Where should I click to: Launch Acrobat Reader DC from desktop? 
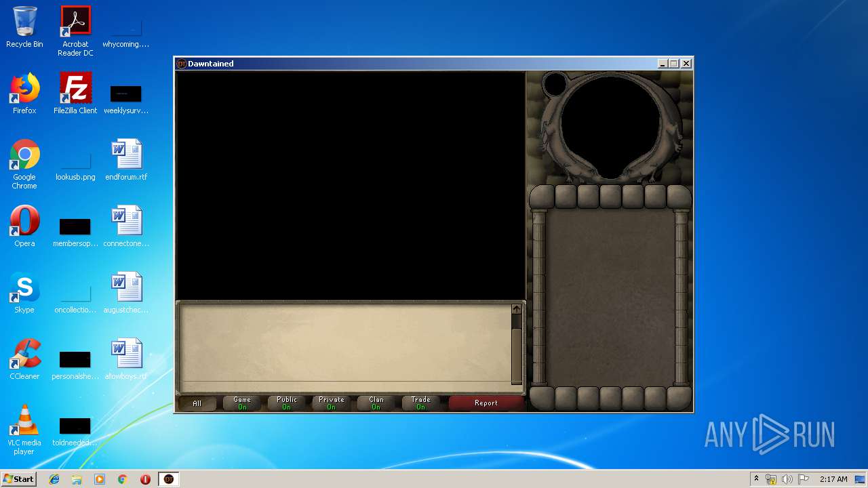75,31
